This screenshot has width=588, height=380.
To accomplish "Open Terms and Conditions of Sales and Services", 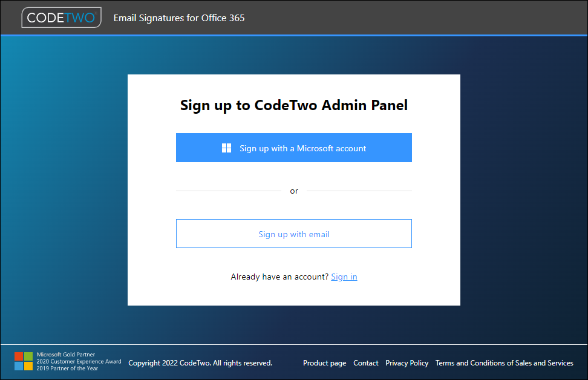I will point(504,363).
